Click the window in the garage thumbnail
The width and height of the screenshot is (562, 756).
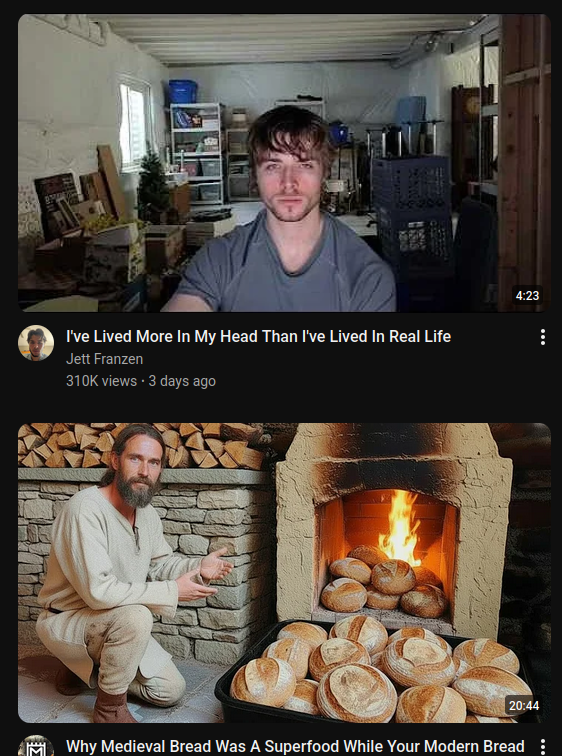134,127
